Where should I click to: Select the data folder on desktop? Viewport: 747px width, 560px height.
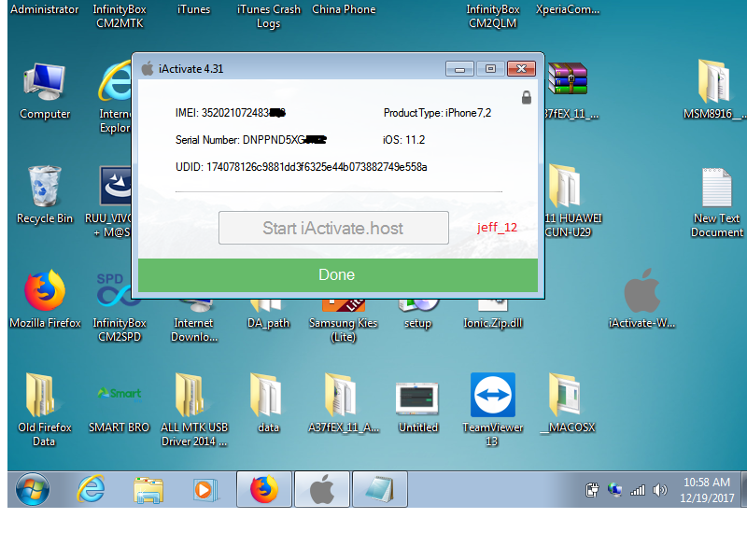tap(268, 402)
